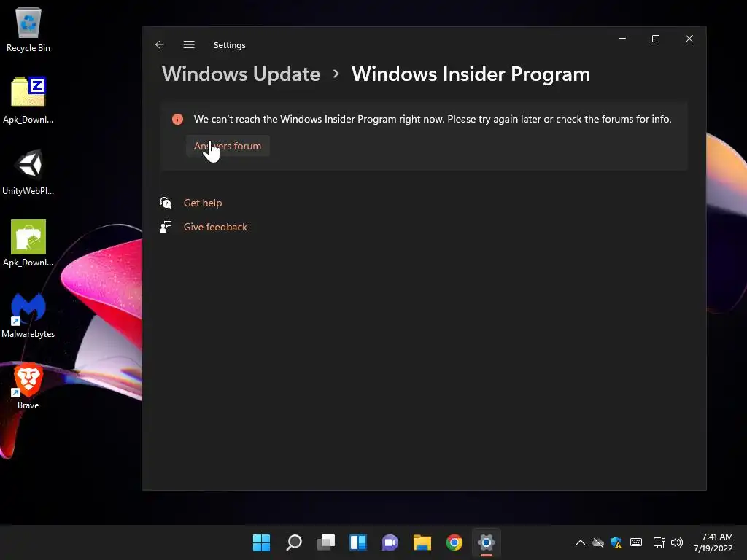The width and height of the screenshot is (747, 560).
Task: Click the orange error info icon
Action: tap(178, 119)
